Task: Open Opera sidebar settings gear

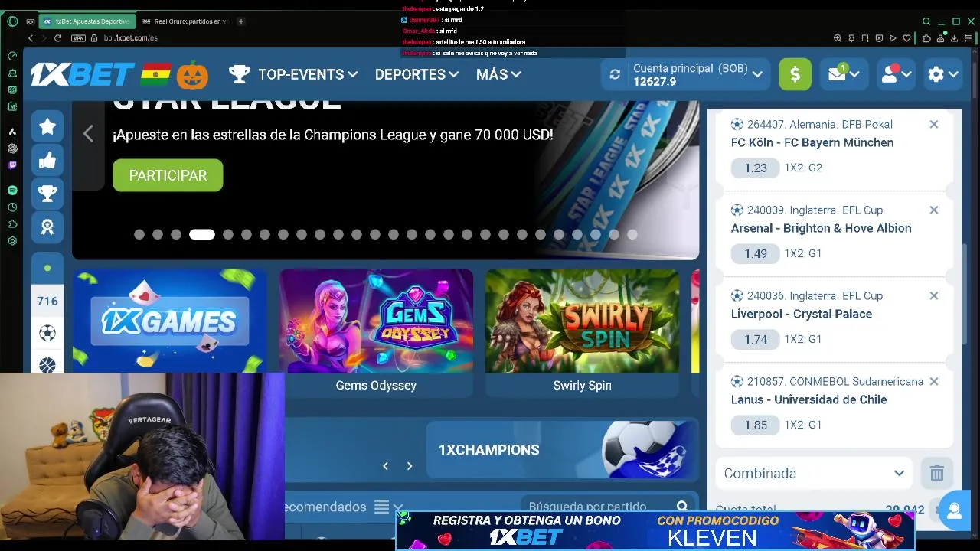Action: [x=12, y=241]
